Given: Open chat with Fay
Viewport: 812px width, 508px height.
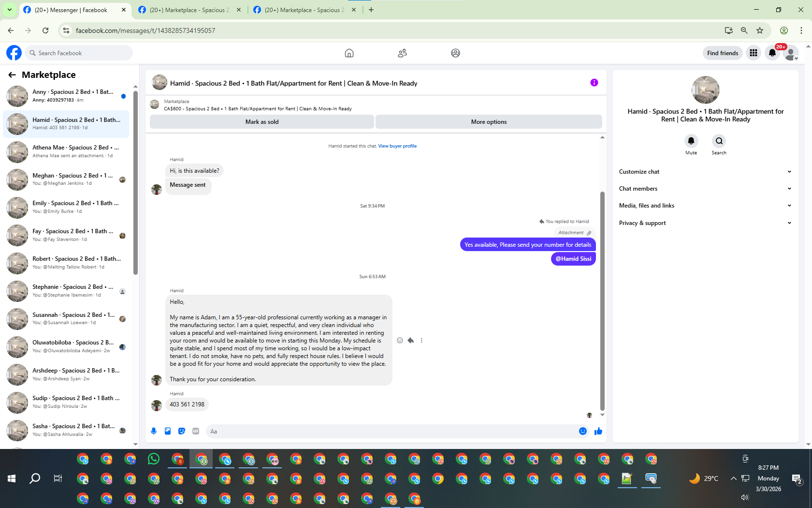Looking at the screenshot, I should click(66, 235).
